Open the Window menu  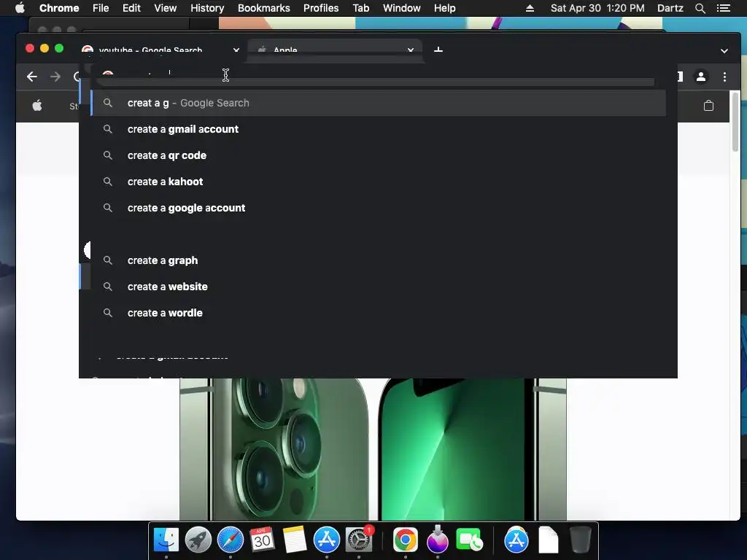click(402, 8)
